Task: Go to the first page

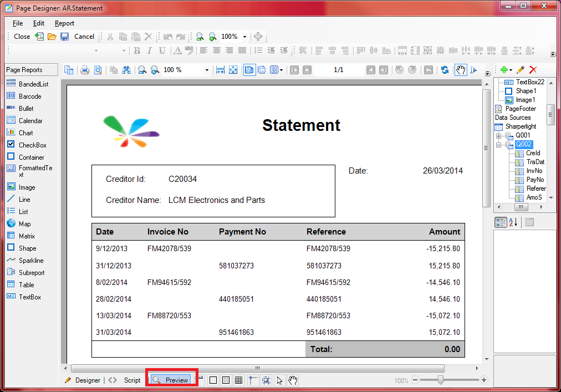Action: pos(294,70)
